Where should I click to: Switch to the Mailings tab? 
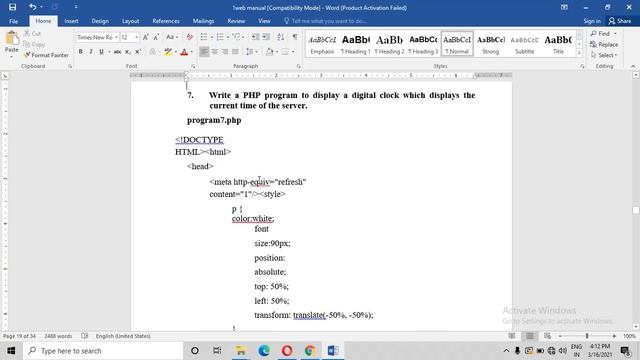203,21
